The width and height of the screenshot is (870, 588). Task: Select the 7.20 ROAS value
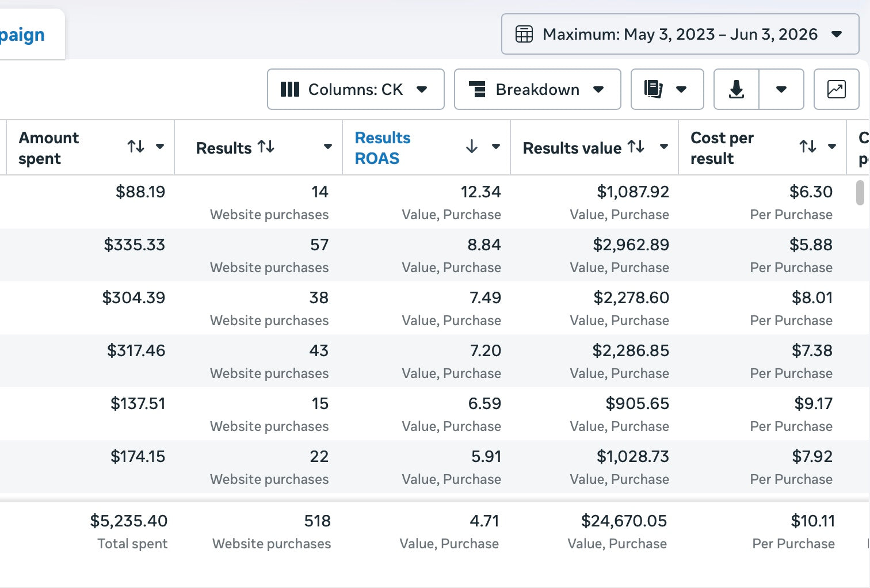click(x=486, y=350)
